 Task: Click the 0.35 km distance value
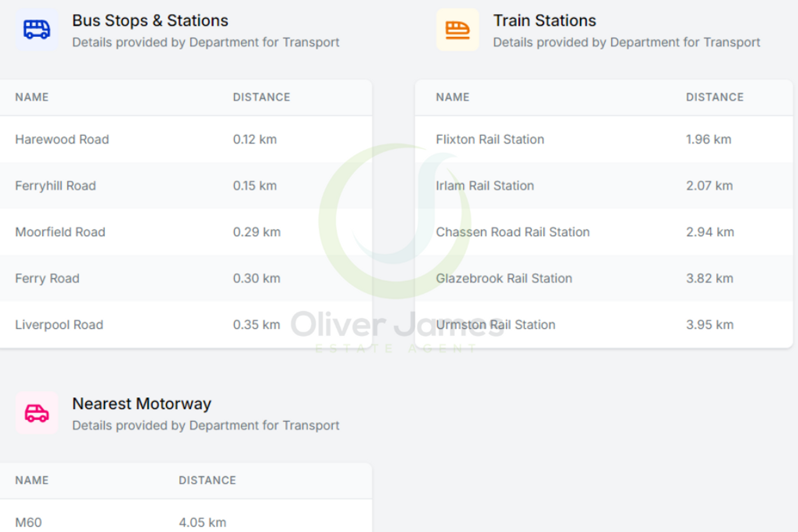click(257, 325)
